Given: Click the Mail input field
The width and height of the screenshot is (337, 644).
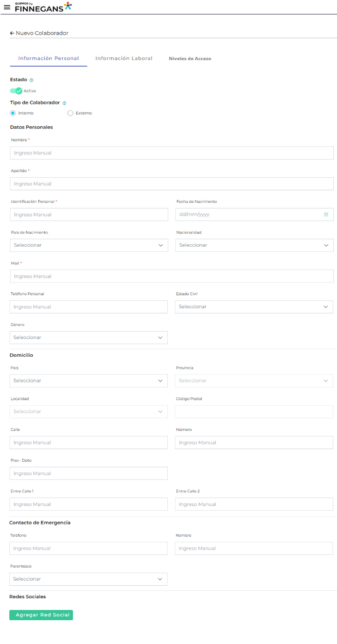Looking at the screenshot, I should [x=172, y=277].
